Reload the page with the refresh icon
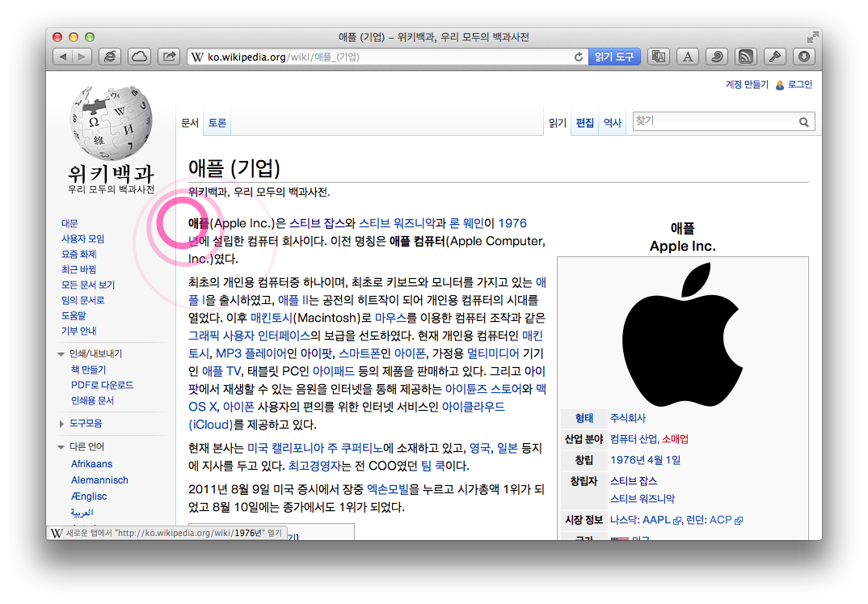 (579, 57)
